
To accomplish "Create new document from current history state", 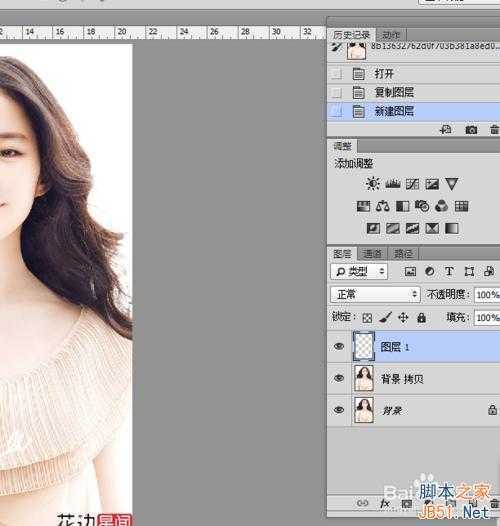I will 446,129.
